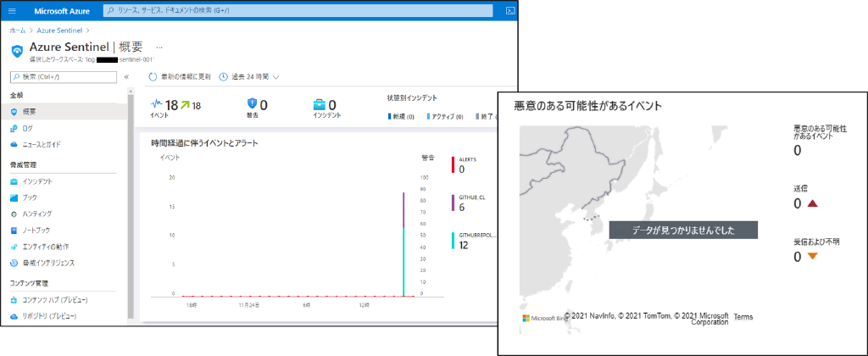868x356 pixels.
Task: Click the リポジトリ (プレビュー) cloud icon
Action: [14, 316]
